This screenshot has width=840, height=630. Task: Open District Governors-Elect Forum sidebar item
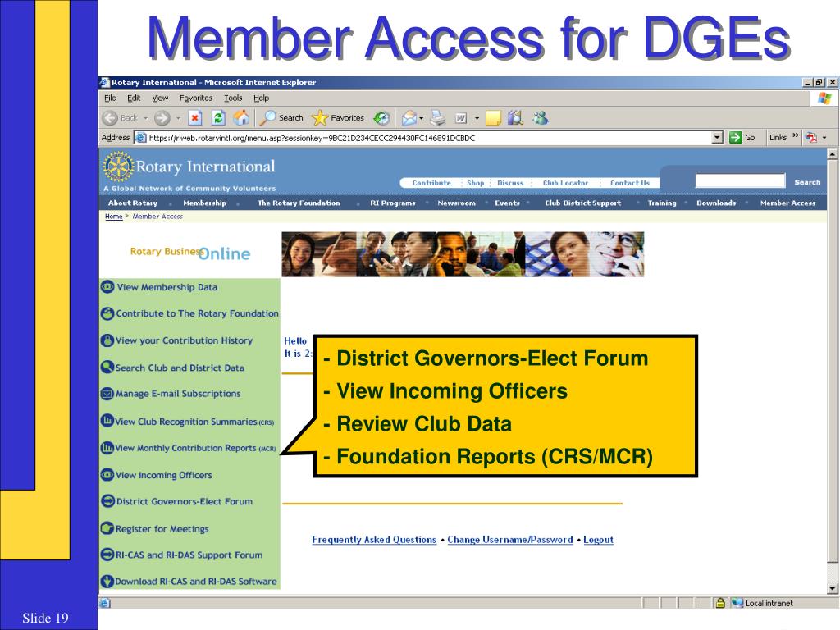point(177,501)
